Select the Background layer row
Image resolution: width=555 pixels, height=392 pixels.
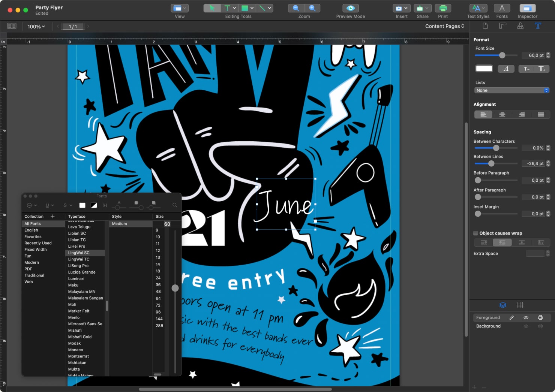[x=512, y=326]
